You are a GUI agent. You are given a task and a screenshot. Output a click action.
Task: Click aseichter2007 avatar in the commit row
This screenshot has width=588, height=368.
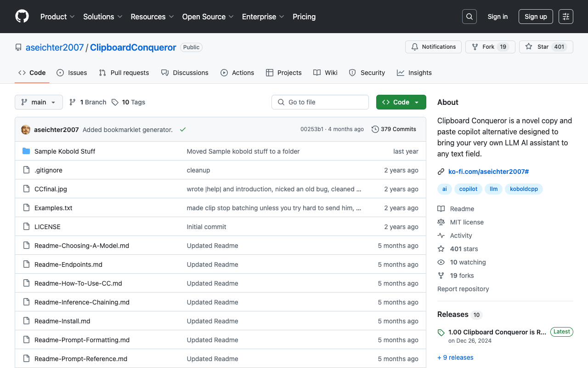(26, 130)
